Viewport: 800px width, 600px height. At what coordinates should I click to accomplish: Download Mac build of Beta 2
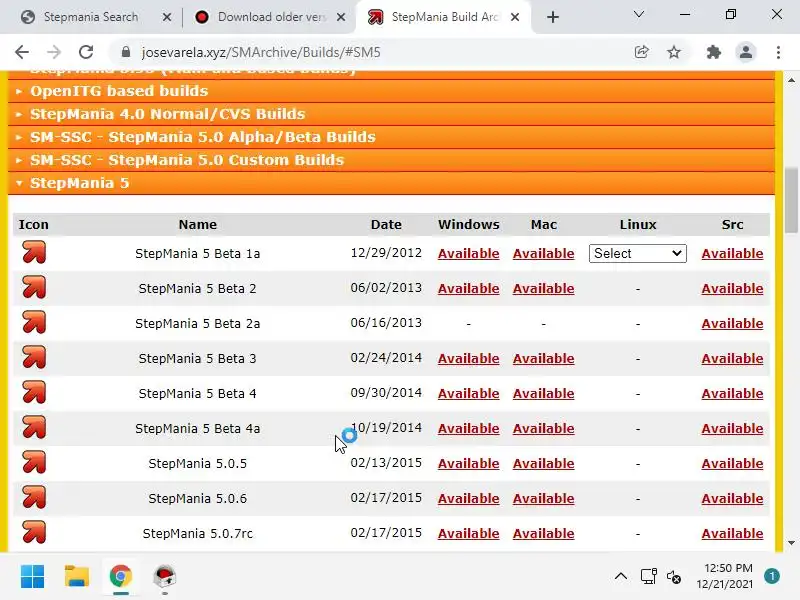543,289
